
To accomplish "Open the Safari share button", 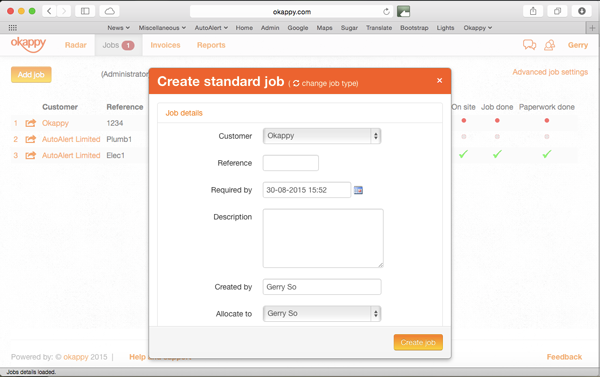I will click(x=533, y=11).
